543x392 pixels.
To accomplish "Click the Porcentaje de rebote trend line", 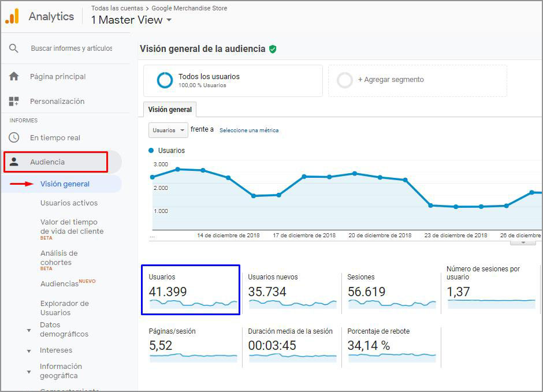I will [x=392, y=357].
